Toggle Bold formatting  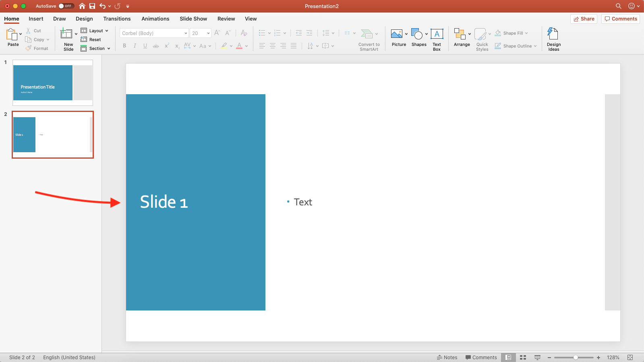124,46
